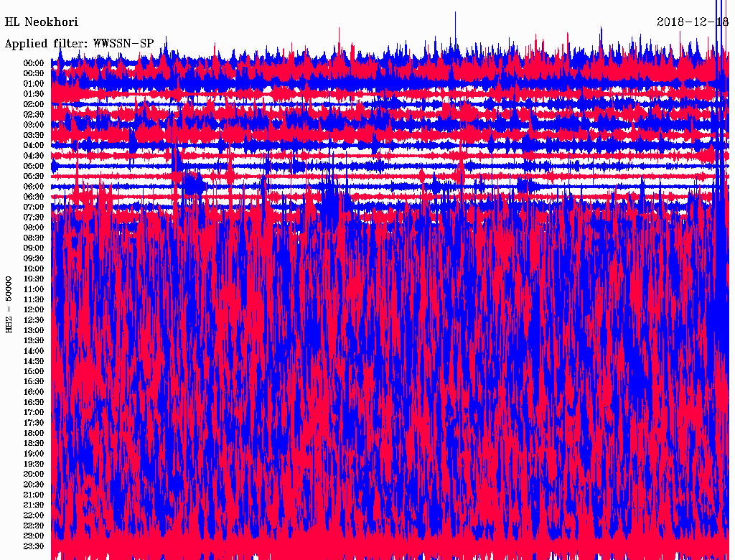Select the 05:30 time label

(34, 177)
